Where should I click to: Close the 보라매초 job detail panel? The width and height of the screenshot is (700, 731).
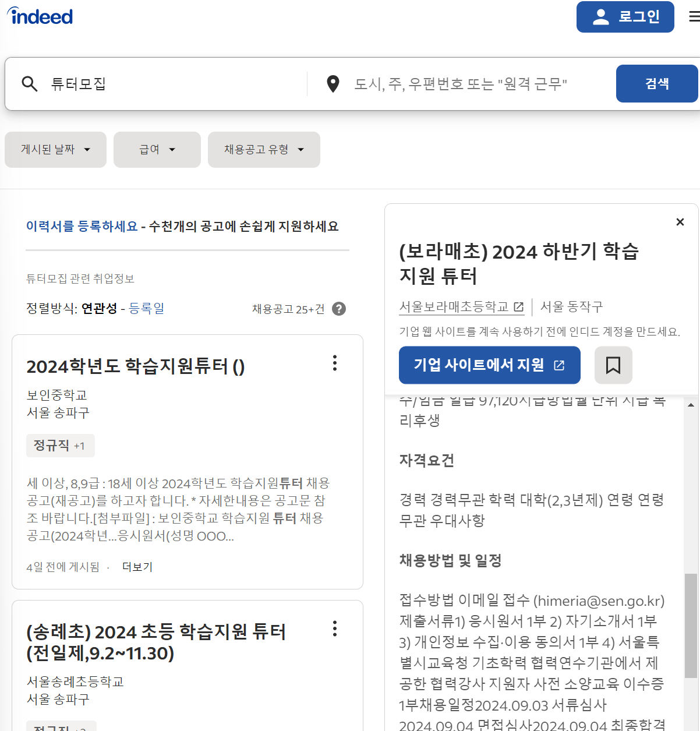pos(680,222)
